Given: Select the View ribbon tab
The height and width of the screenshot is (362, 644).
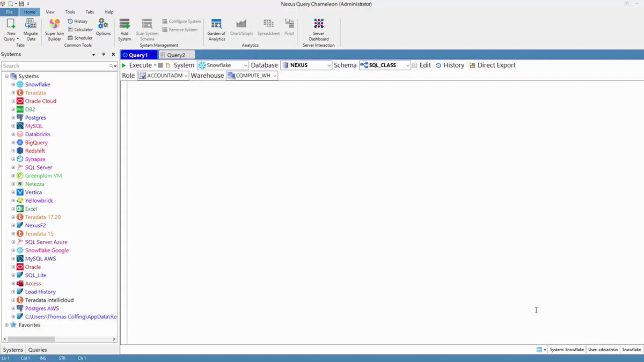Looking at the screenshot, I should (50, 12).
